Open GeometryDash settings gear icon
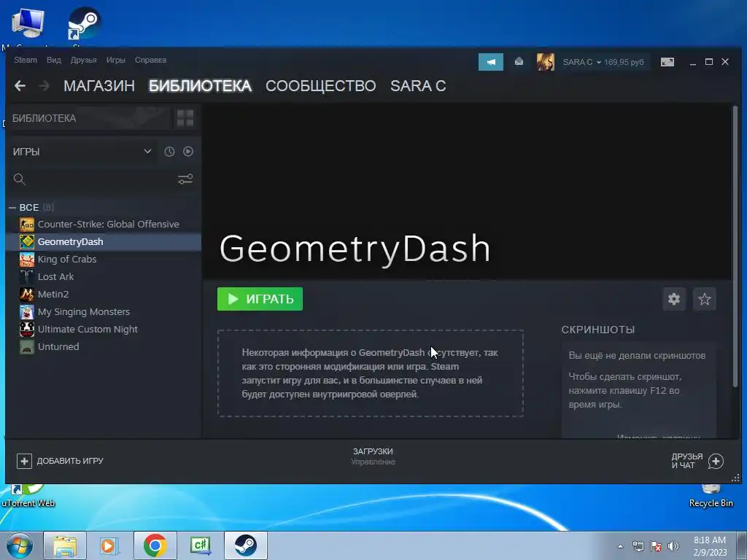The width and height of the screenshot is (747, 560). click(x=674, y=299)
